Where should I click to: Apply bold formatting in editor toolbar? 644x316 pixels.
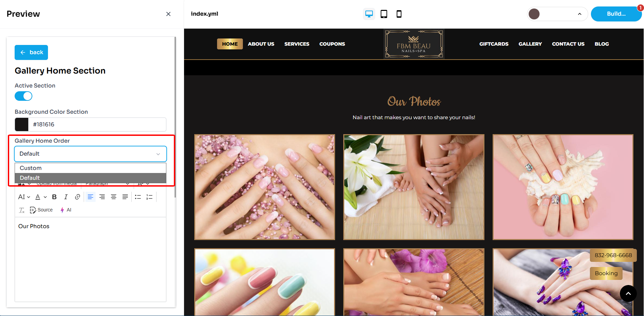click(x=54, y=197)
